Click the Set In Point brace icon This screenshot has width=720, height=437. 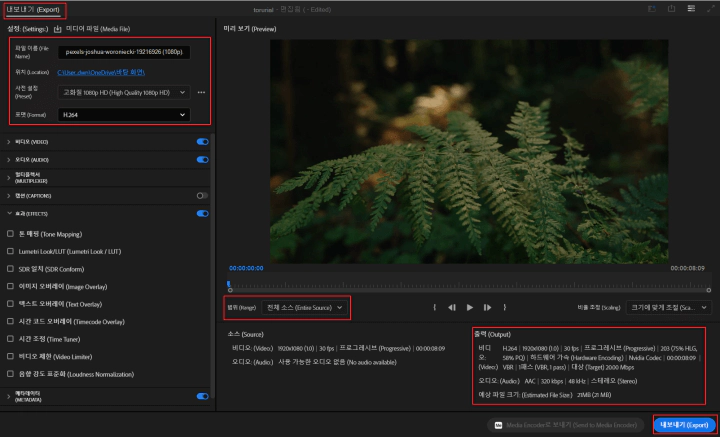tap(434, 308)
